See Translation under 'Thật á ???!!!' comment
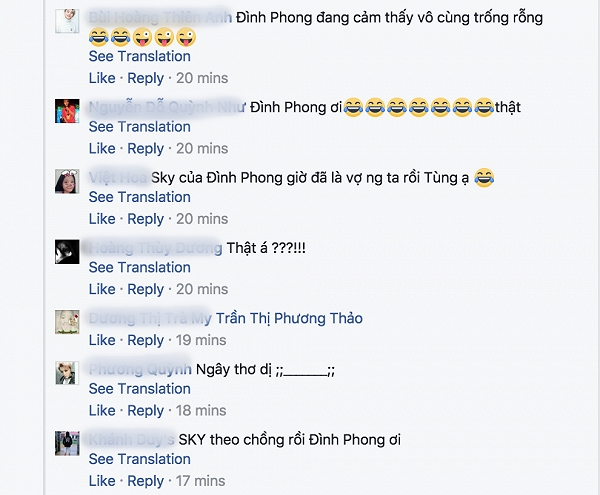Image resolution: width=600 pixels, height=495 pixels. (x=140, y=267)
